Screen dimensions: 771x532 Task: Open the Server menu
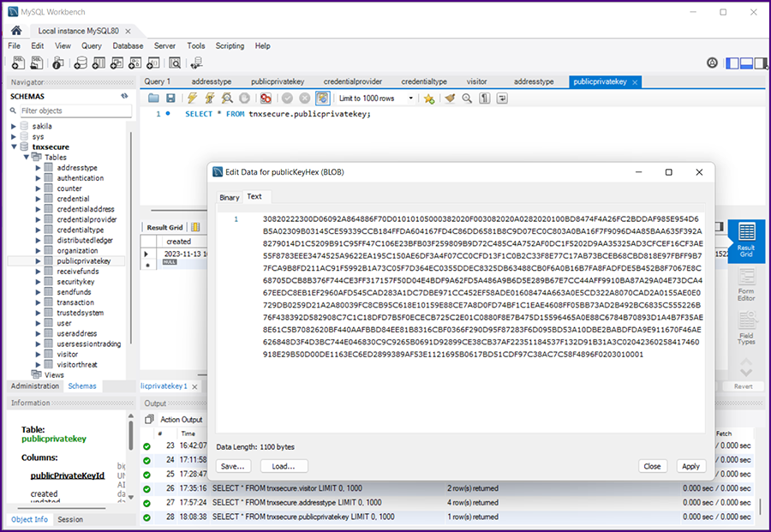[x=164, y=45]
